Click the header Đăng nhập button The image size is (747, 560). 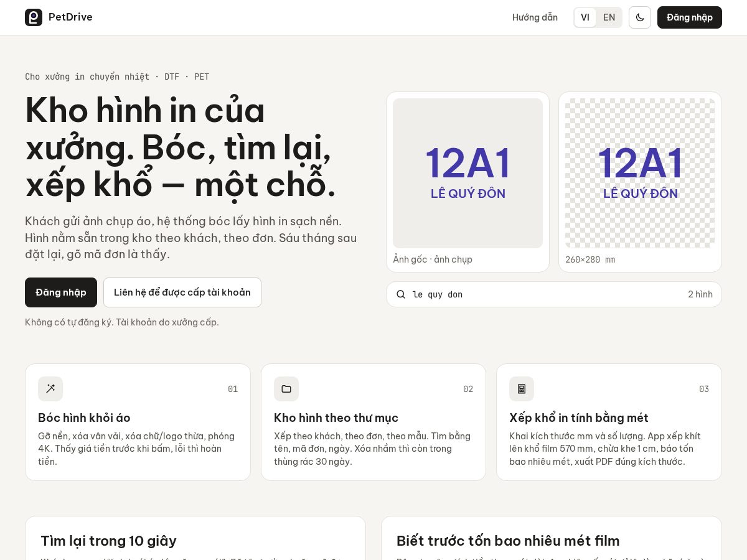690,17
